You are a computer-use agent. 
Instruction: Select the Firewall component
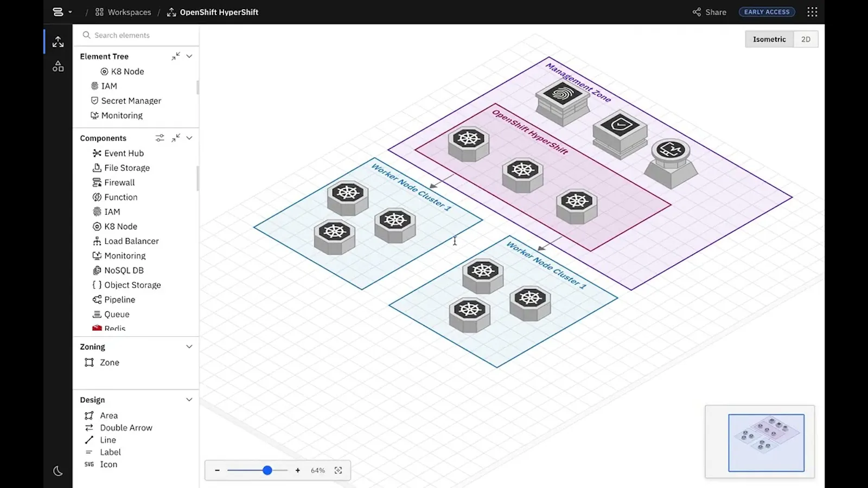113,183
